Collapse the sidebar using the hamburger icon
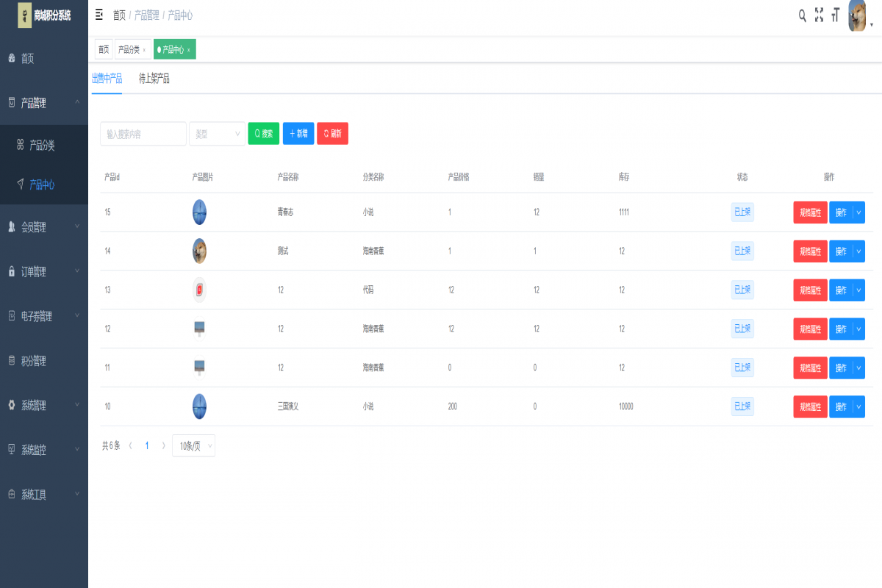This screenshot has width=882, height=588. point(98,14)
